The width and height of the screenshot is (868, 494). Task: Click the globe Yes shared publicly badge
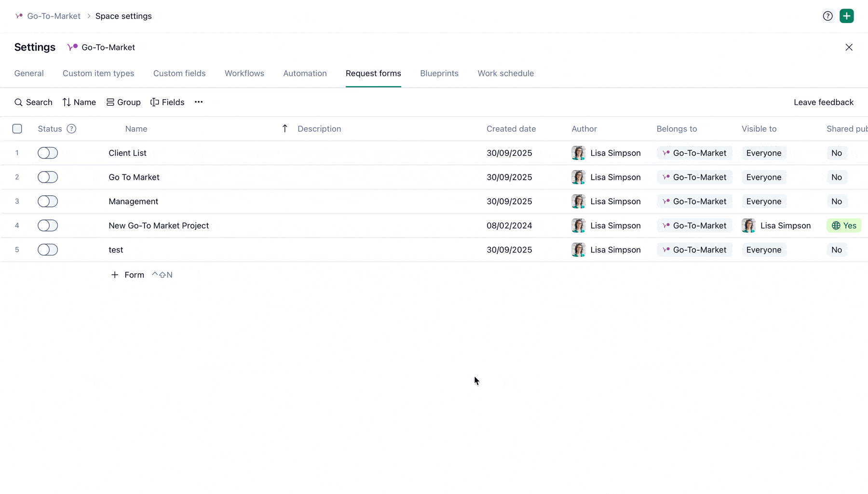(x=843, y=226)
